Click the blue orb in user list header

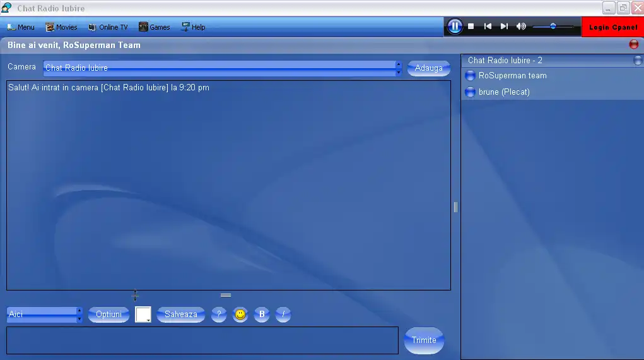point(638,61)
